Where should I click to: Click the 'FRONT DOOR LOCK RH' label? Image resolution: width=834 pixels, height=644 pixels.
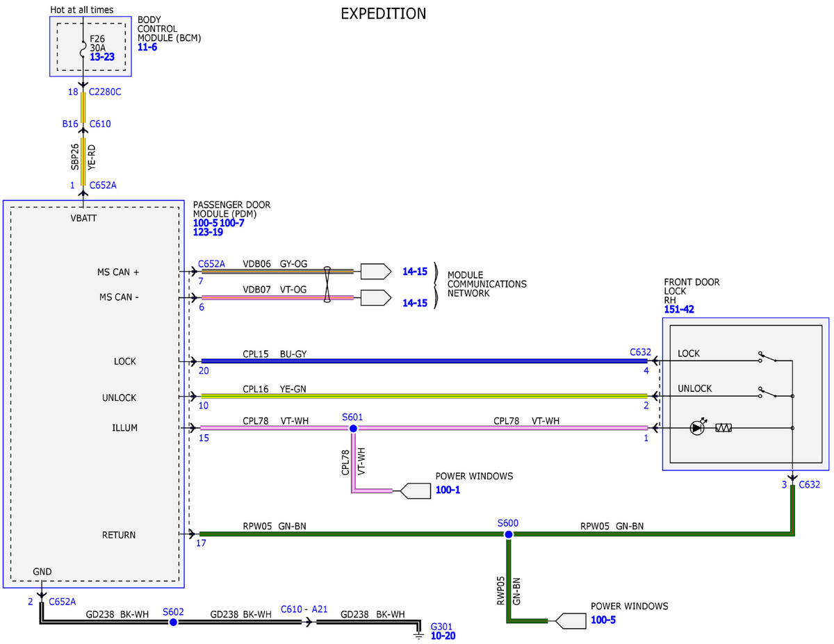(692, 292)
